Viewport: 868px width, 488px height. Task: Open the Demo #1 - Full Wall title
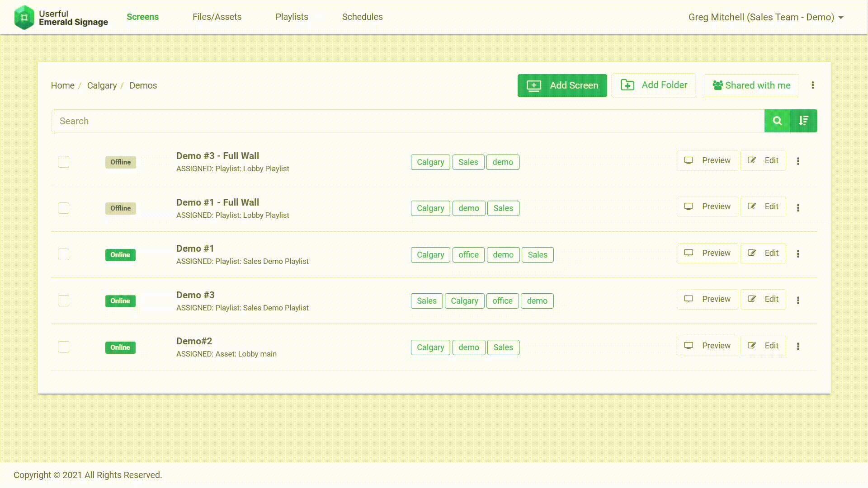point(217,202)
